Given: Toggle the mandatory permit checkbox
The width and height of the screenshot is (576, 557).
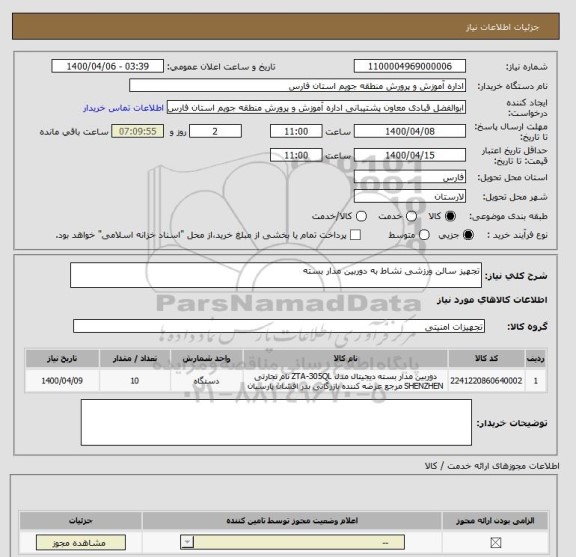Looking at the screenshot, I should [496, 542].
